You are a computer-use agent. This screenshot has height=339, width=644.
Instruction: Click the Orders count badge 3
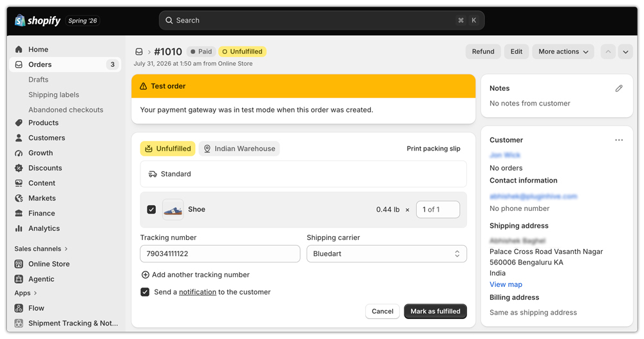point(113,64)
